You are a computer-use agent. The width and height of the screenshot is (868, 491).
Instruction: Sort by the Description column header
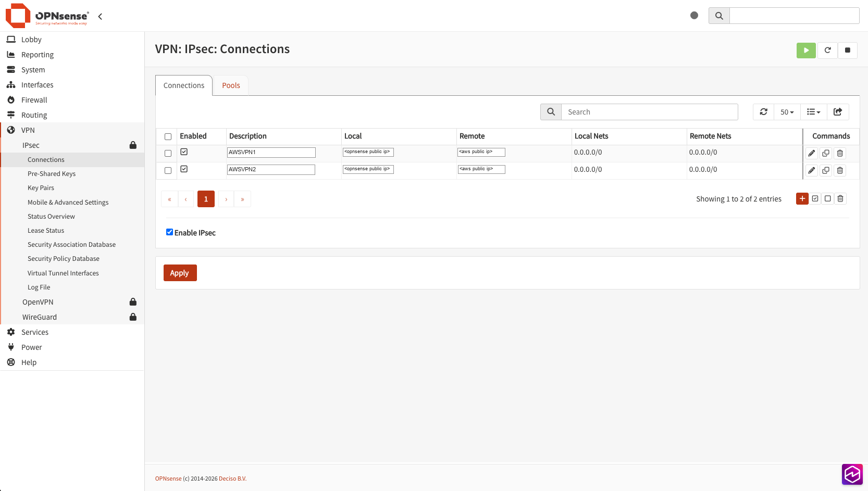pyautogui.click(x=248, y=136)
